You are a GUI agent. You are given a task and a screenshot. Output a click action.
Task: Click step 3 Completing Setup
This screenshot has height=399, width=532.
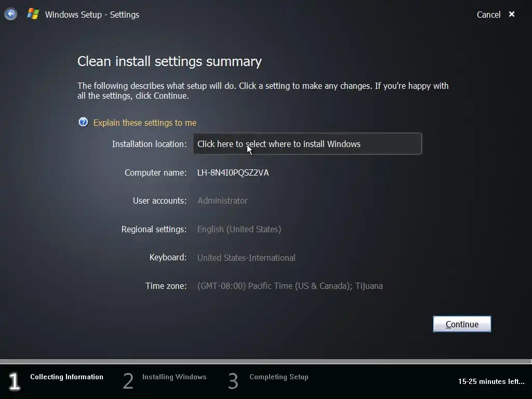(x=268, y=380)
